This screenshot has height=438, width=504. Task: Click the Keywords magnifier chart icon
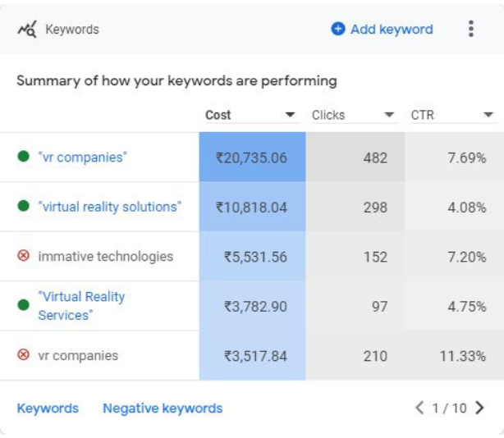tap(26, 30)
